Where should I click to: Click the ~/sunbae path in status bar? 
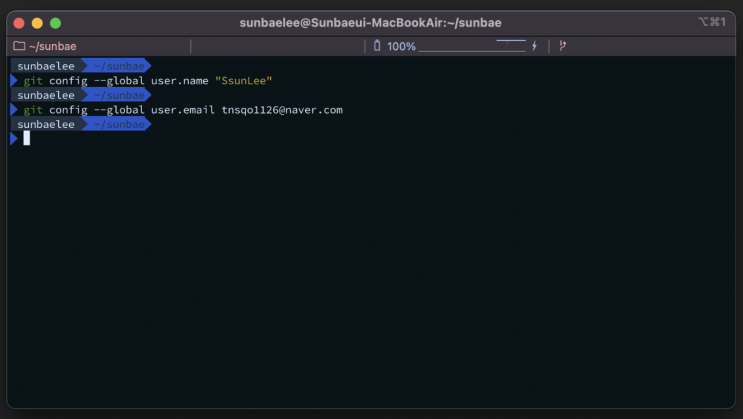pyautogui.click(x=53, y=46)
